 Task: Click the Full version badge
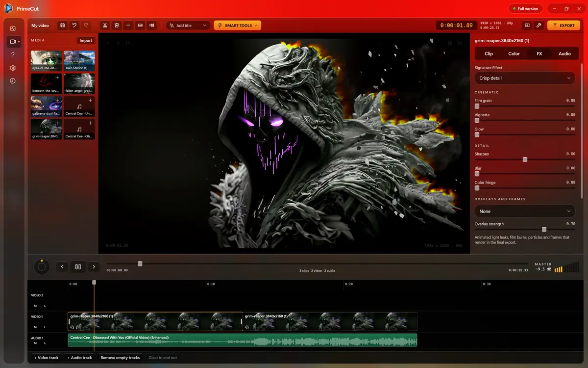tap(525, 8)
